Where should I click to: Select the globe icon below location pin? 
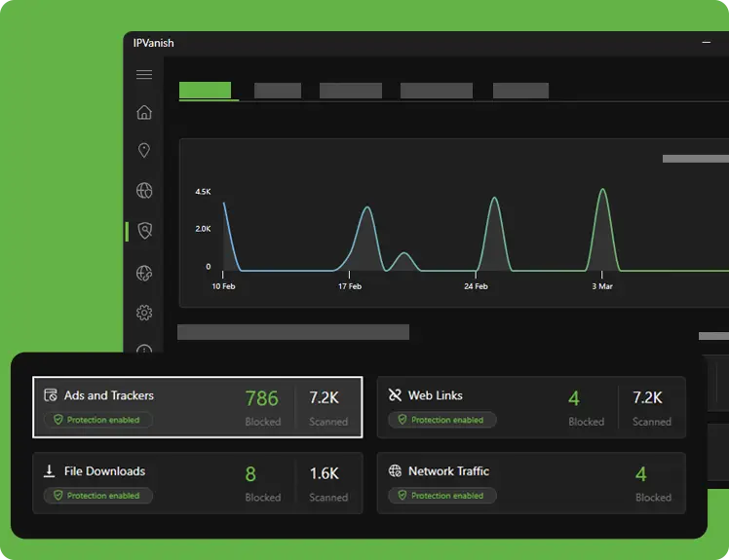click(144, 191)
